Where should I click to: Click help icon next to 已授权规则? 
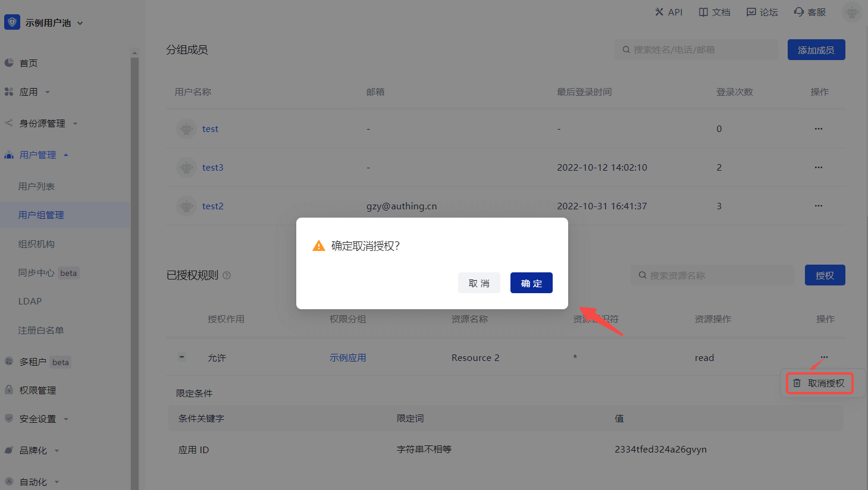(227, 275)
